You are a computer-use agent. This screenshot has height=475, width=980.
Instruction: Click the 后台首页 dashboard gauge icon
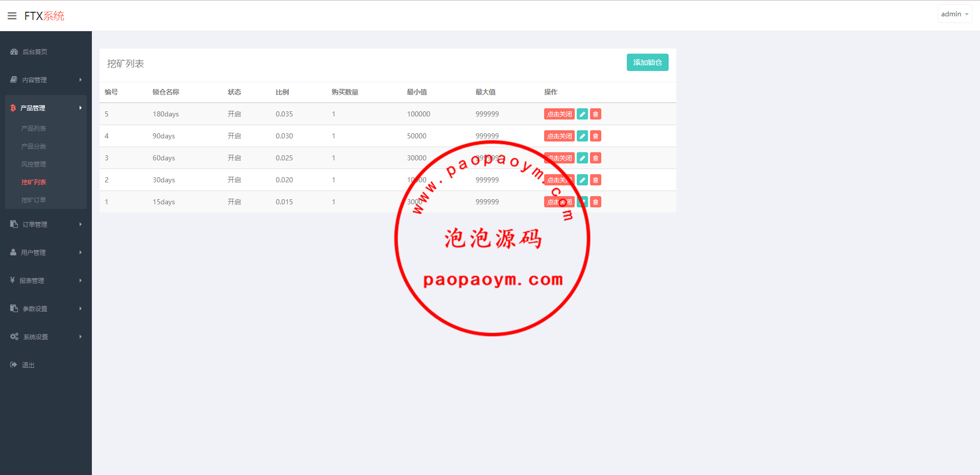[14, 52]
